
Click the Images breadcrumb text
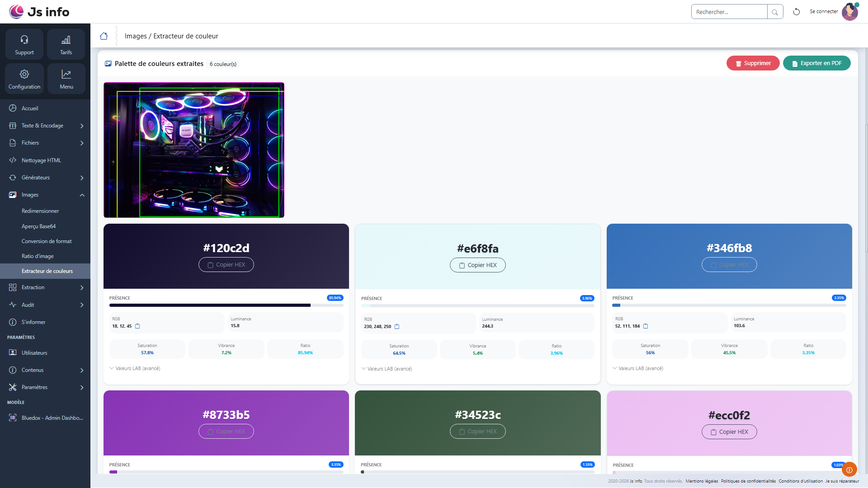coord(136,36)
